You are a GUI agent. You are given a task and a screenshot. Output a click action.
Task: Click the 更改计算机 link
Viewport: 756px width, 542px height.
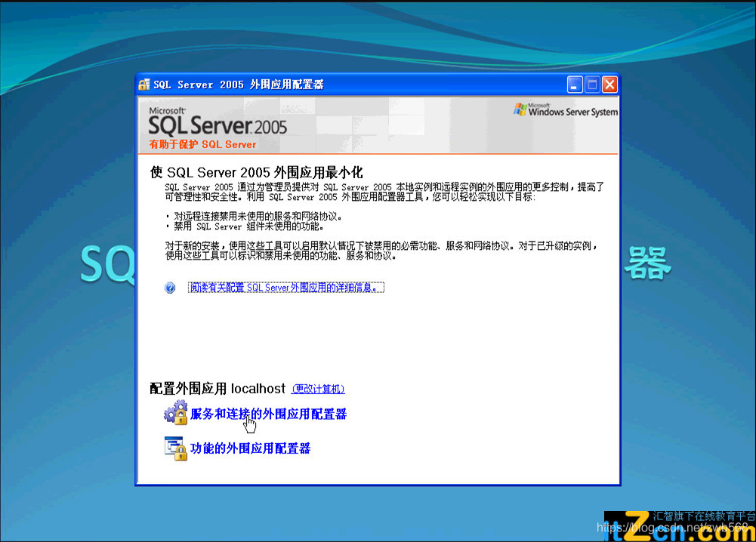[x=318, y=389]
